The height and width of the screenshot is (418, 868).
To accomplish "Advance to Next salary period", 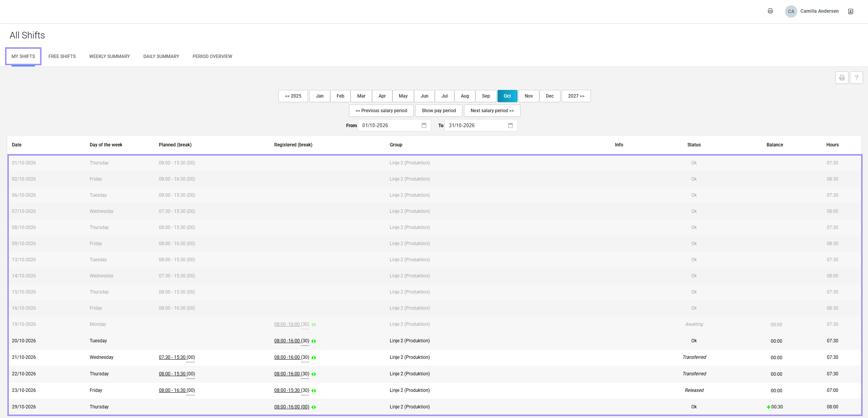I will point(492,111).
